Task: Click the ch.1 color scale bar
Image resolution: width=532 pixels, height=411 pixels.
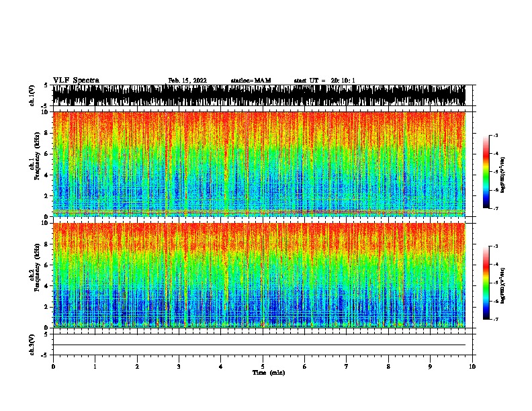Action: pos(486,172)
